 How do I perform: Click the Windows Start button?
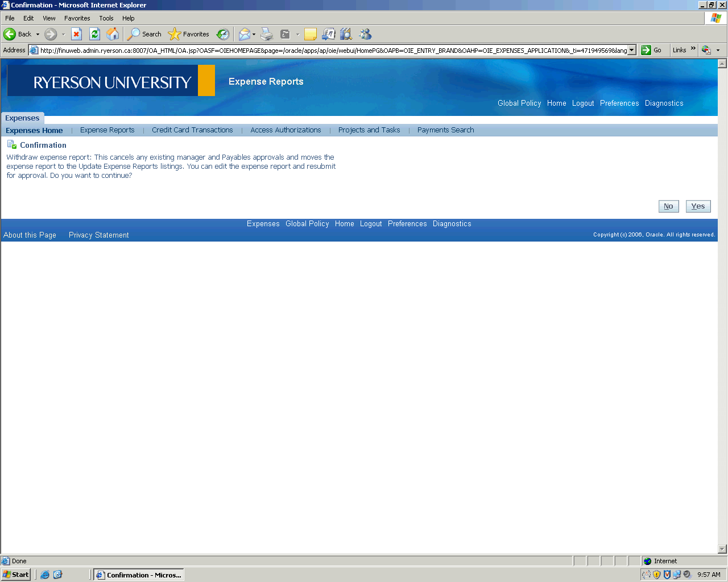point(16,575)
